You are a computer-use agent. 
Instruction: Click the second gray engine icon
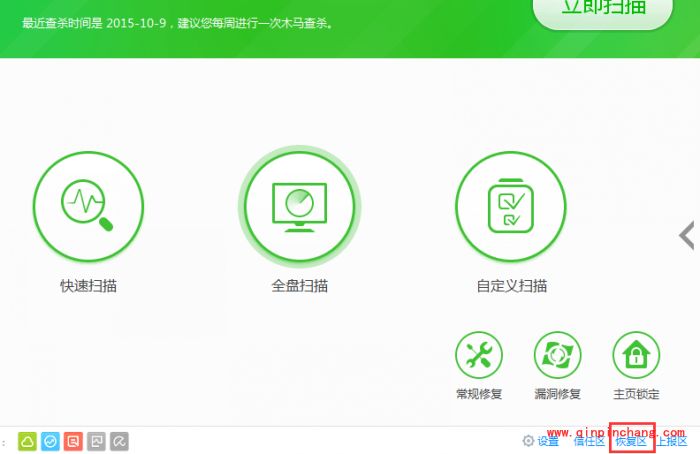coord(119,442)
